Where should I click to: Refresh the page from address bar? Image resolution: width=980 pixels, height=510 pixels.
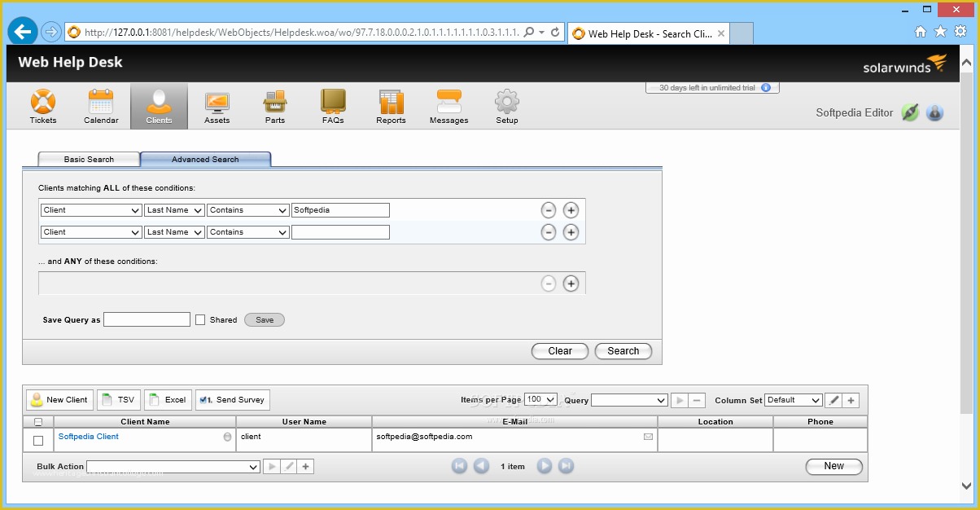(555, 33)
